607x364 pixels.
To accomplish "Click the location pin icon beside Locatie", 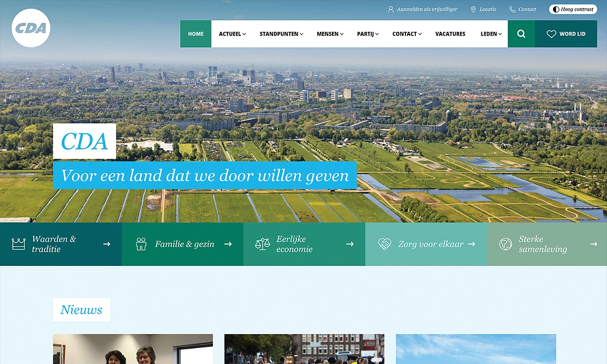I will pyautogui.click(x=473, y=9).
